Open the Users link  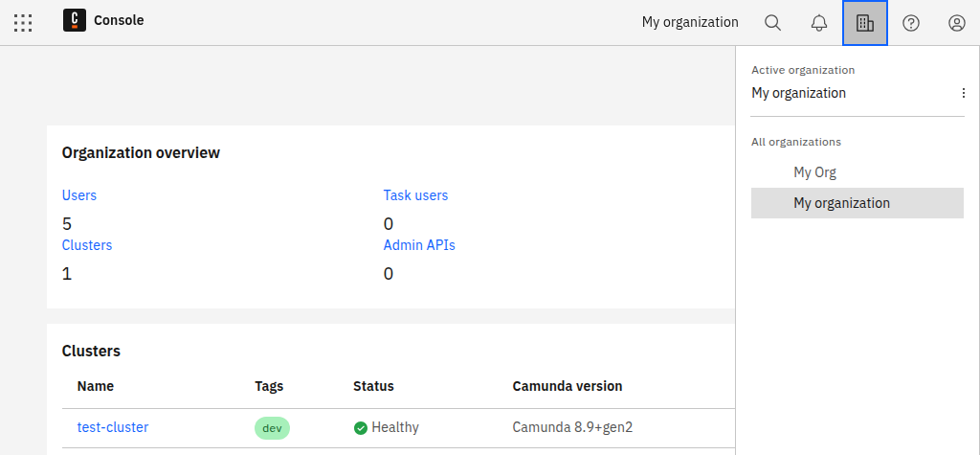79,195
